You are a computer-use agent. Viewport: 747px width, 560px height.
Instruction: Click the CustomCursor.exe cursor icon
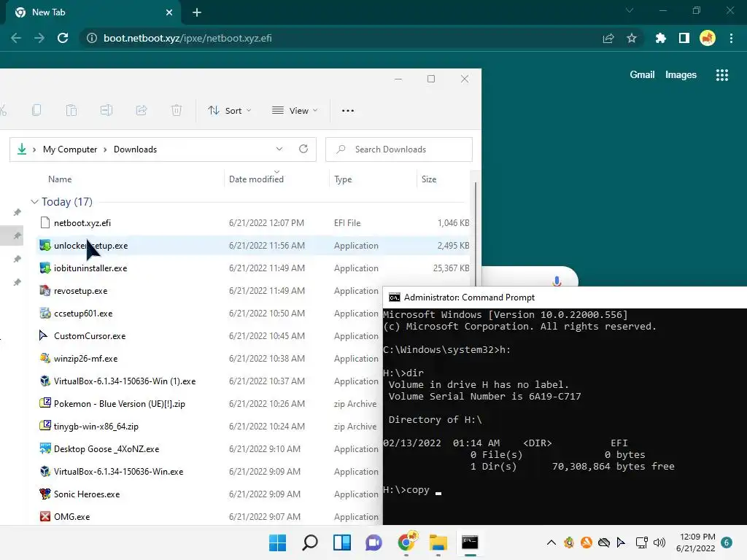(x=43, y=335)
